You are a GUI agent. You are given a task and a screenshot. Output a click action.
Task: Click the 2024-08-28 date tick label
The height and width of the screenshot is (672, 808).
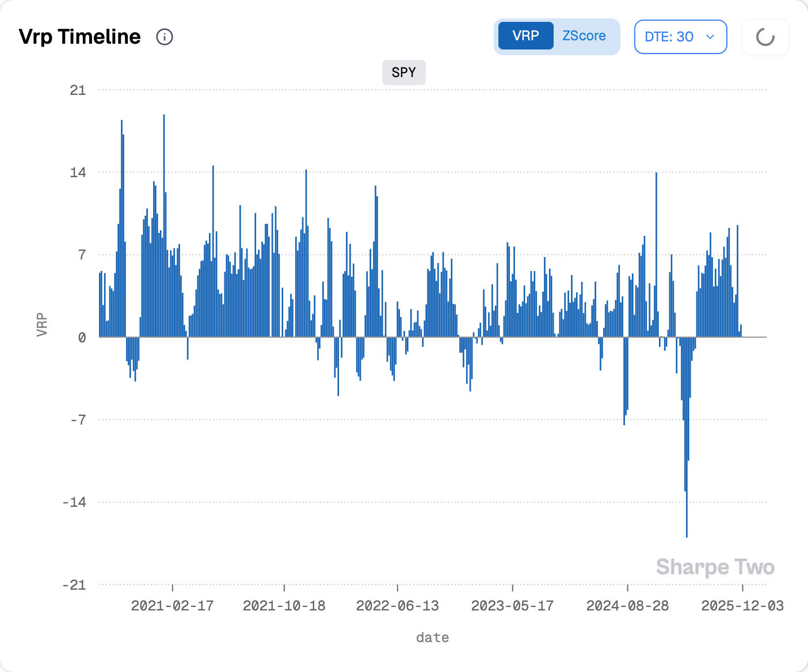coord(627,605)
